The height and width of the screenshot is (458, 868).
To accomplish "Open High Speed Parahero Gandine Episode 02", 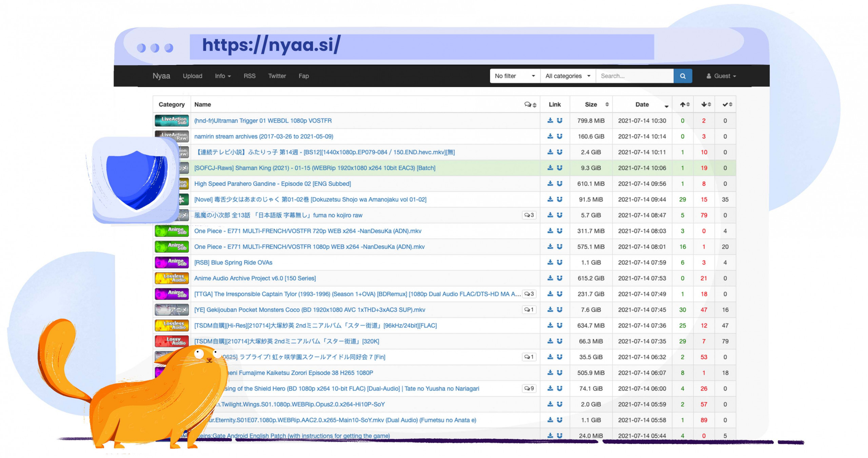I will click(x=273, y=184).
